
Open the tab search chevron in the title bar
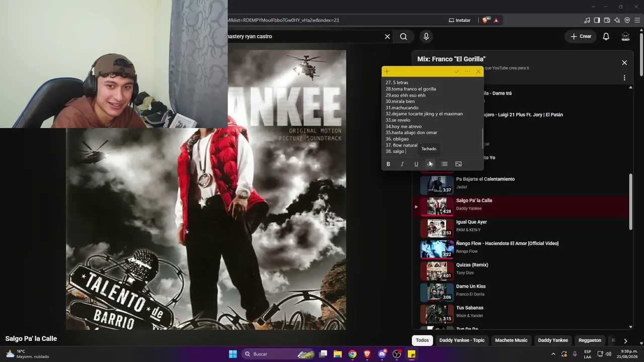[x=593, y=7]
